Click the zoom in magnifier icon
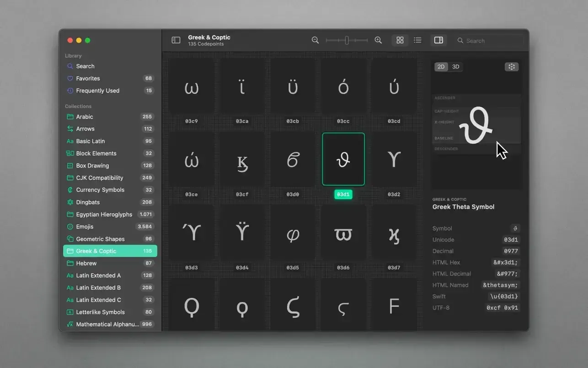Image resolution: width=588 pixels, height=368 pixels. pyautogui.click(x=378, y=40)
